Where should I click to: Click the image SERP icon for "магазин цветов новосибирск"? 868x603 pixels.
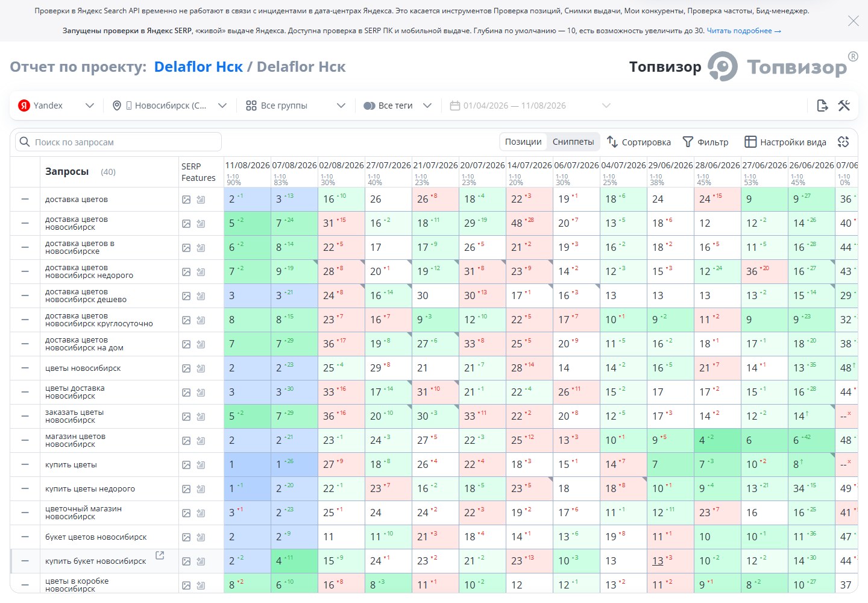tap(186, 441)
